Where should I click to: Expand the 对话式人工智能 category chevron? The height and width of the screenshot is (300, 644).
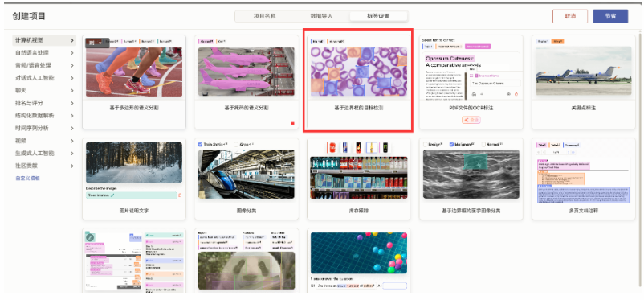[x=72, y=78]
